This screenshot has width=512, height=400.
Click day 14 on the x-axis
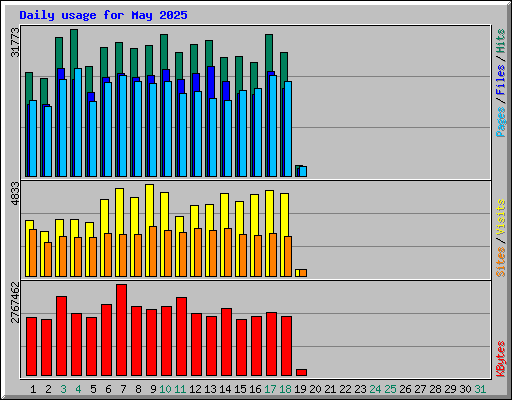(225, 389)
